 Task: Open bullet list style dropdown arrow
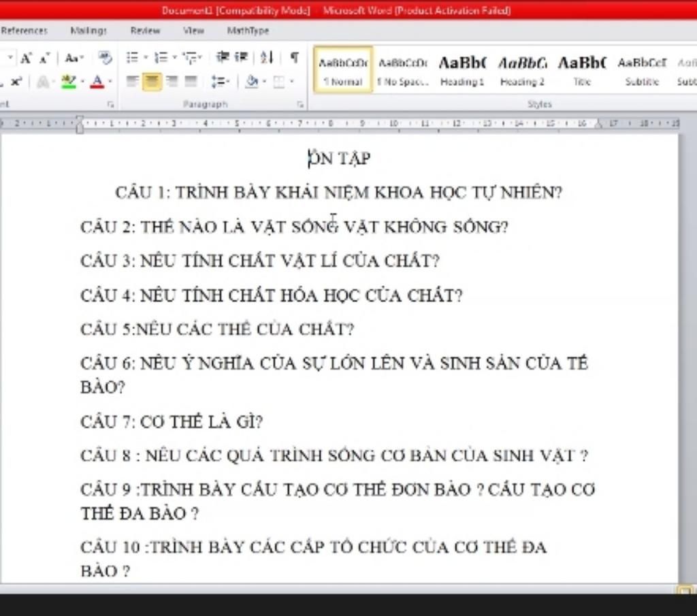[x=146, y=57]
